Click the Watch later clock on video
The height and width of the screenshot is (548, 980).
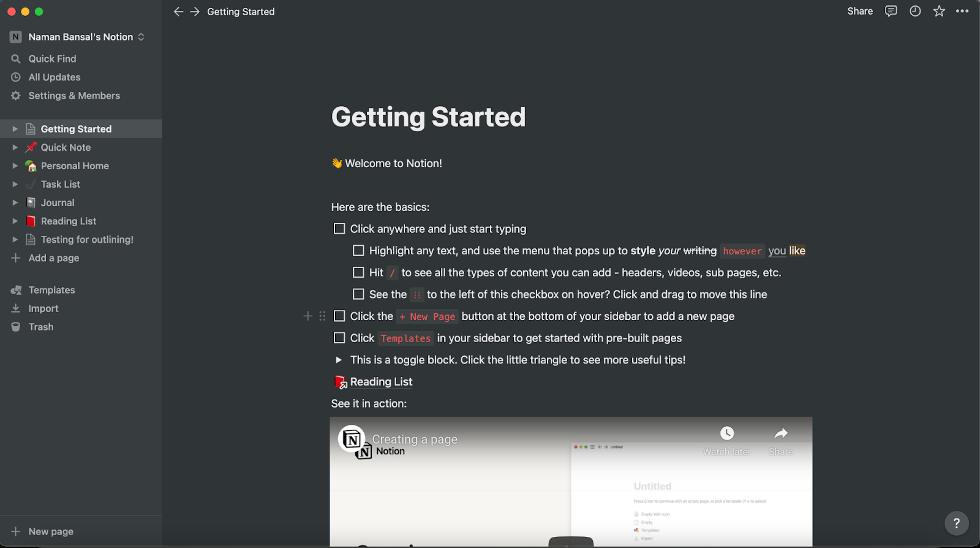click(x=727, y=433)
